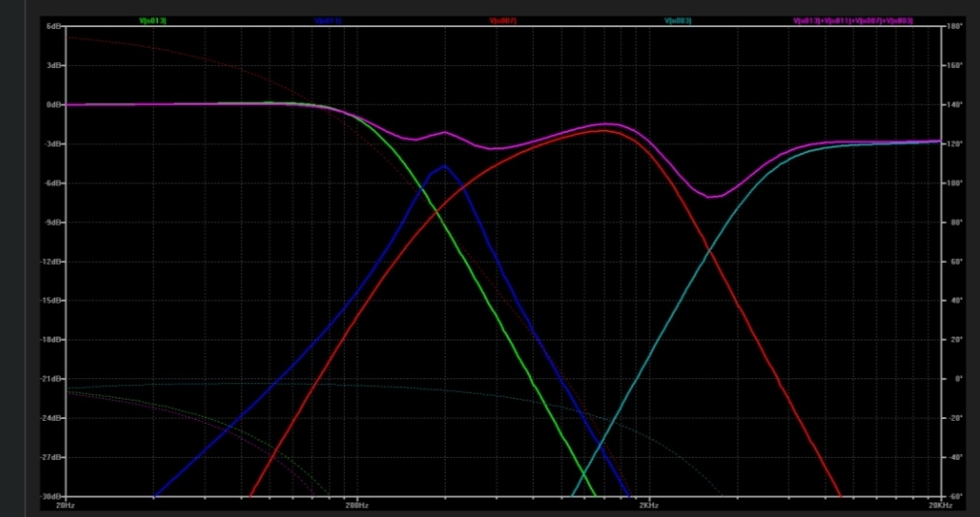This screenshot has height=517, width=980.
Task: Click the 140° label on the phase axis
Action: pyautogui.click(x=955, y=105)
